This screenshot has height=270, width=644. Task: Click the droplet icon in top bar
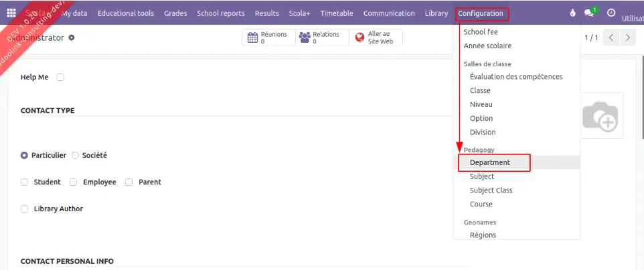(572, 13)
